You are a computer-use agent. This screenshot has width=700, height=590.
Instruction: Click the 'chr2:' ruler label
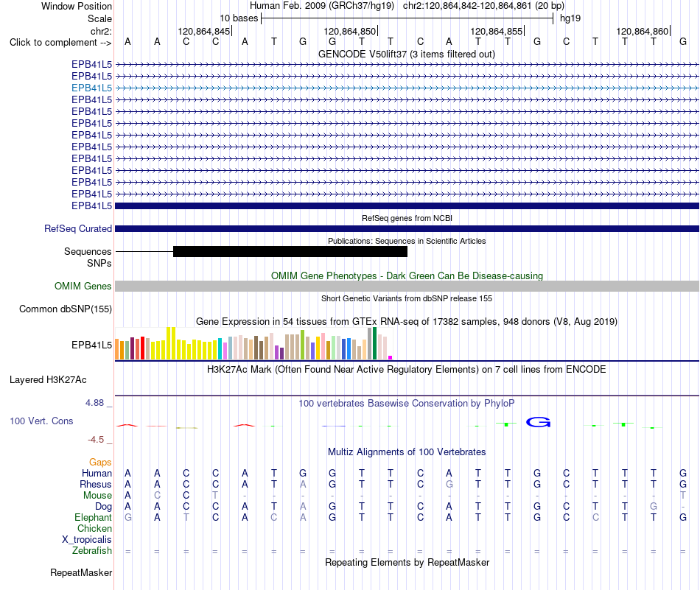pyautogui.click(x=101, y=31)
